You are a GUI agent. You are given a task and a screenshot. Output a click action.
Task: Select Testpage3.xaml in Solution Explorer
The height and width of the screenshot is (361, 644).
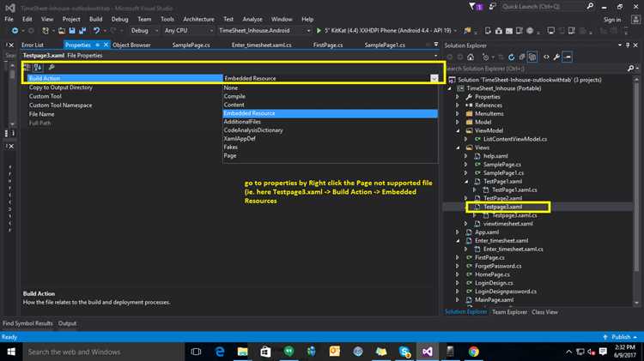(502, 207)
